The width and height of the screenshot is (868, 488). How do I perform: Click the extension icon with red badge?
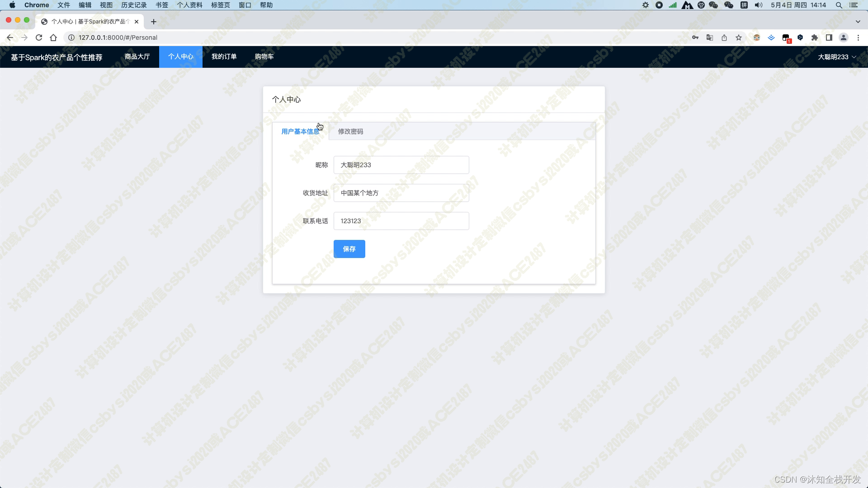[786, 38]
